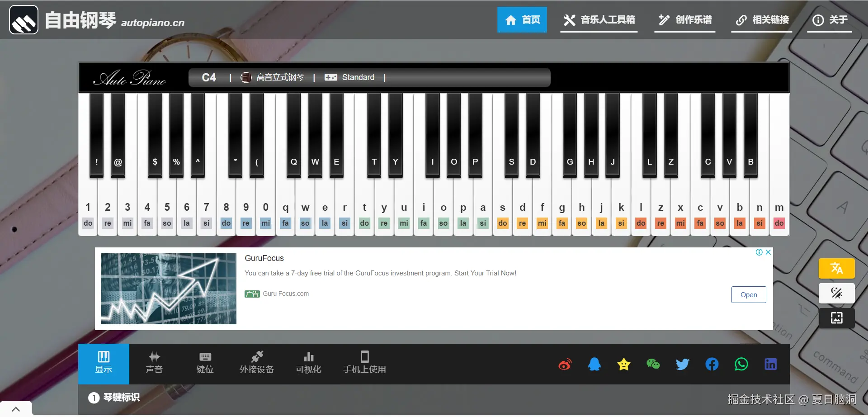868x417 pixels.
Task: Play the black key labeled O
Action: coord(454,135)
